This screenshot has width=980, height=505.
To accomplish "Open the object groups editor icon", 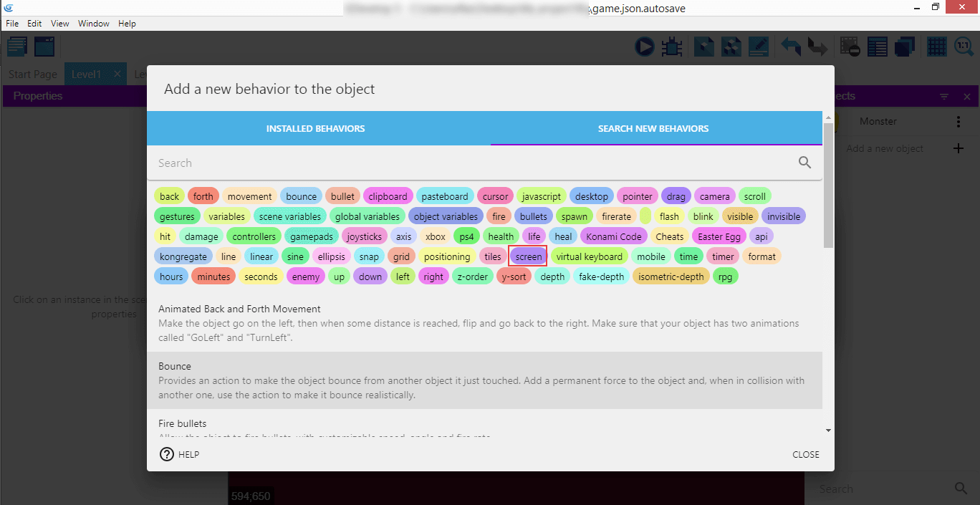I will click(x=731, y=47).
